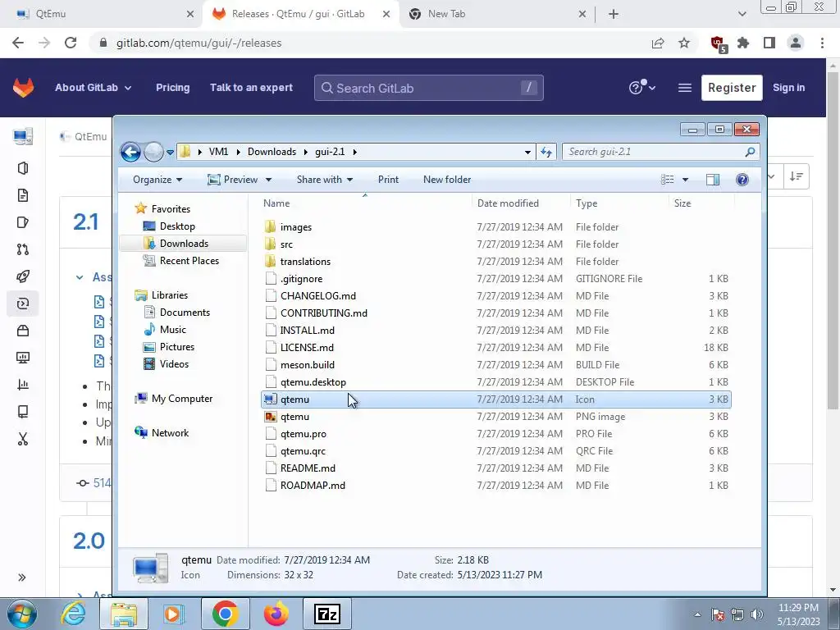The width and height of the screenshot is (840, 630).
Task: Open the Preview dropdown arrow
Action: (x=268, y=180)
